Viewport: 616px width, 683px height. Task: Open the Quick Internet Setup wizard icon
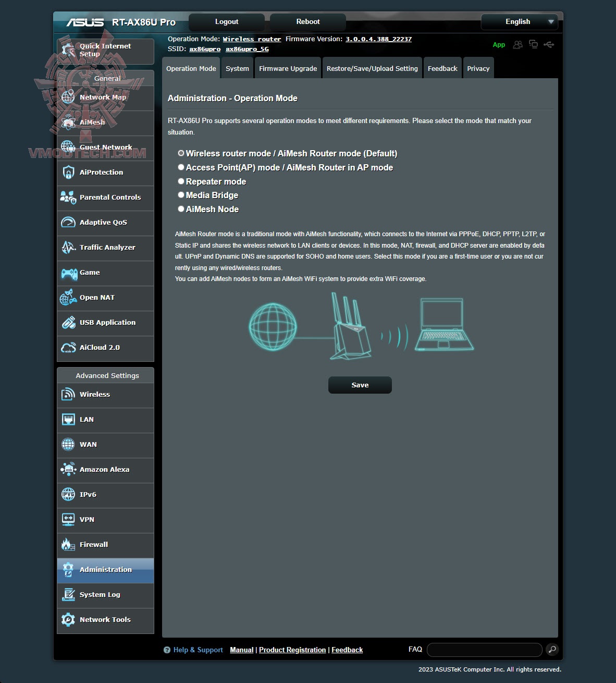tap(68, 50)
